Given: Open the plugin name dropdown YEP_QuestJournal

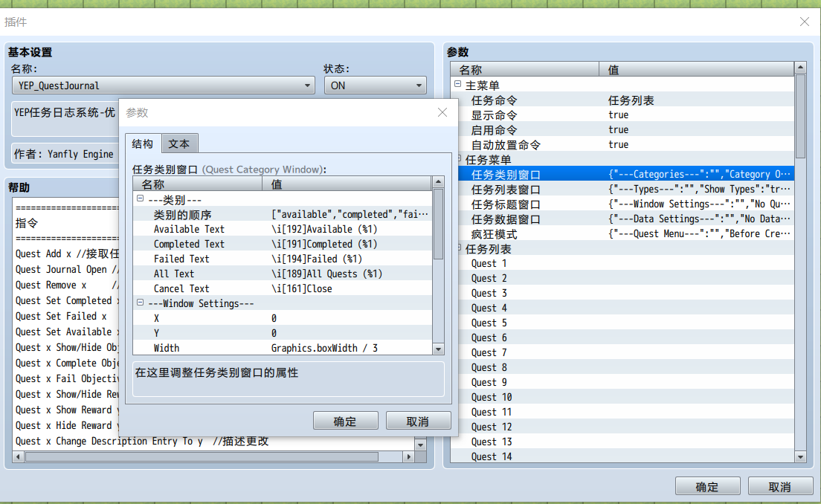Looking at the screenshot, I should (164, 85).
